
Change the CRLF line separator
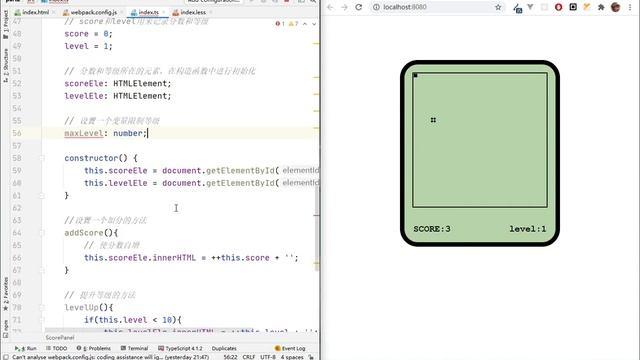pyautogui.click(x=249, y=357)
